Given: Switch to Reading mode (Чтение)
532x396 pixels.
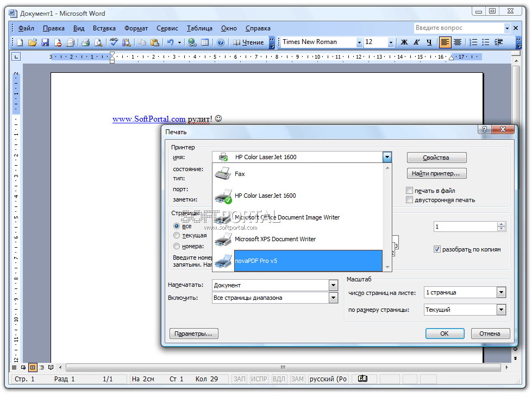Looking at the screenshot, I should 248,42.
